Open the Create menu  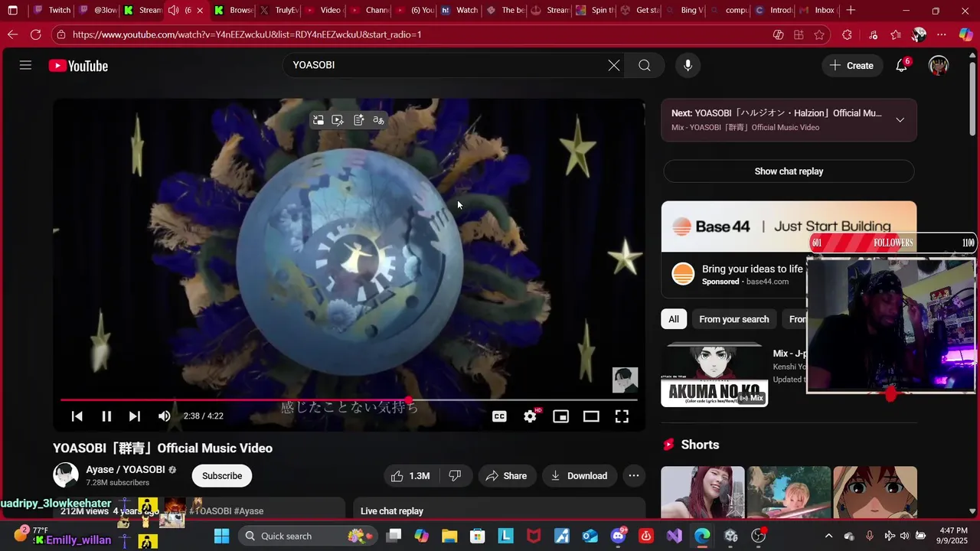click(x=851, y=66)
